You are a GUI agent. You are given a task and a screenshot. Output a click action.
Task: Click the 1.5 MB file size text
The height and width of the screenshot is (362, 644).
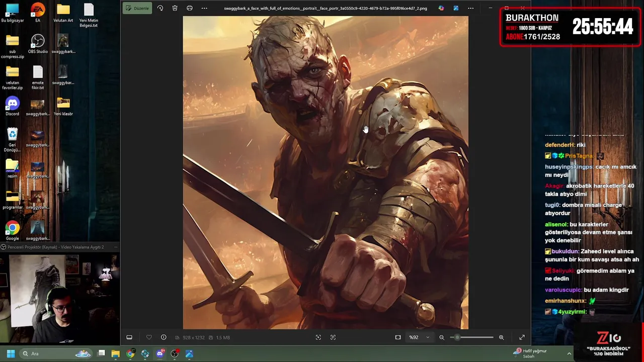(x=223, y=337)
